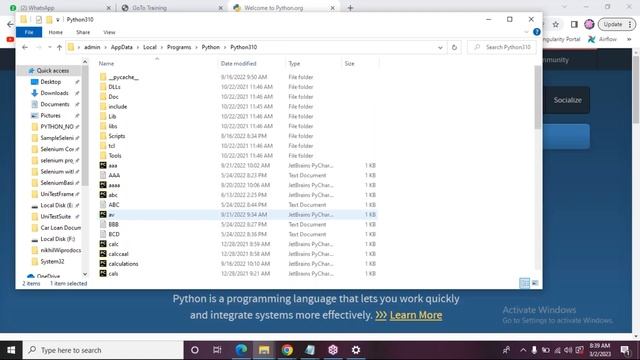Open recent locations dropdown arrow
The width and height of the screenshot is (640, 360).
point(49,47)
